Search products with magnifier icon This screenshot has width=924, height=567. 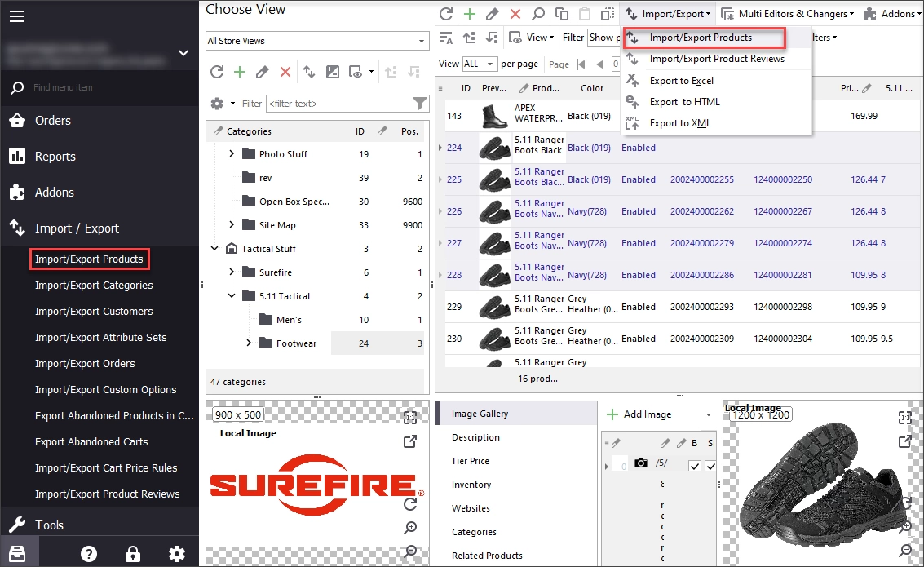coord(538,14)
